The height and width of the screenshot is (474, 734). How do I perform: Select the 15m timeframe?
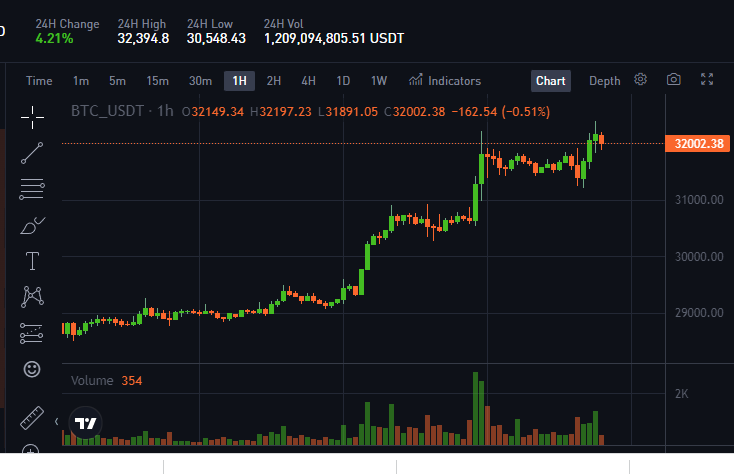pos(157,81)
